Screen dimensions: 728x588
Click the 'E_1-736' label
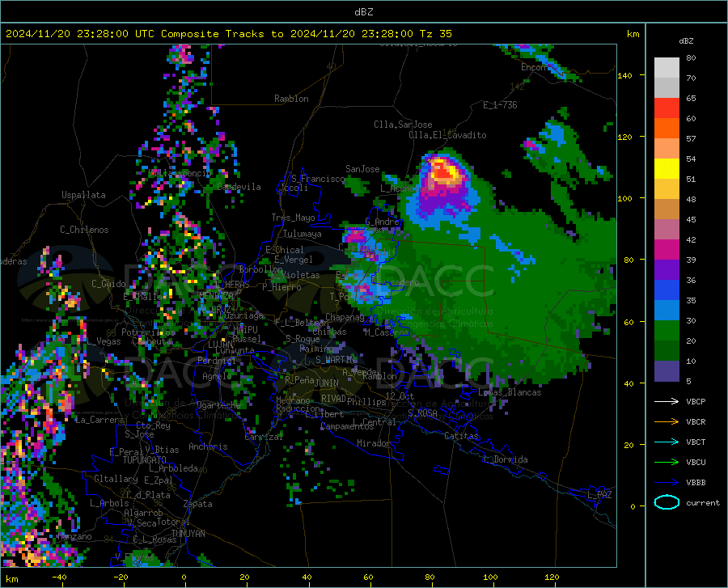tap(500, 105)
